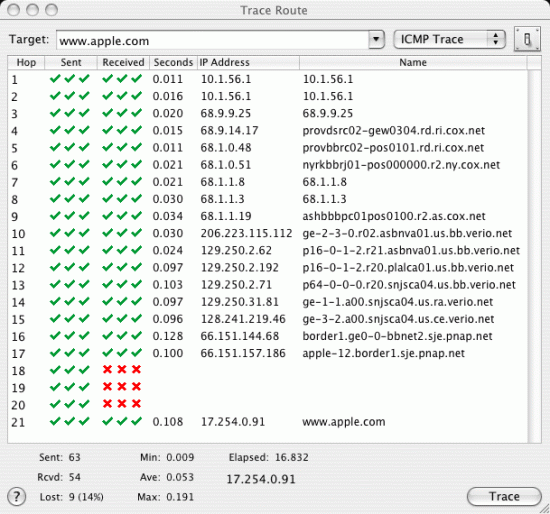The width and height of the screenshot is (550, 514).
Task: Click IP address 68.1.0.48
Action: click(x=226, y=148)
